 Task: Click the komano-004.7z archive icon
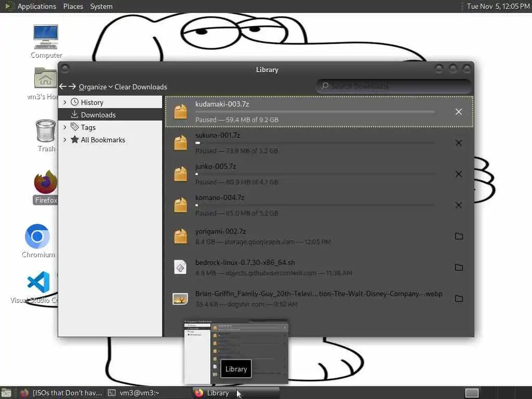(x=180, y=205)
